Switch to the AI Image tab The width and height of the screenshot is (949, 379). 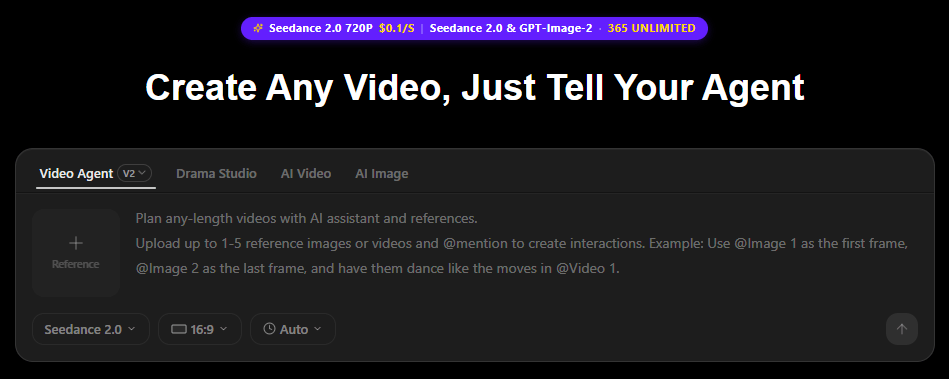(381, 174)
